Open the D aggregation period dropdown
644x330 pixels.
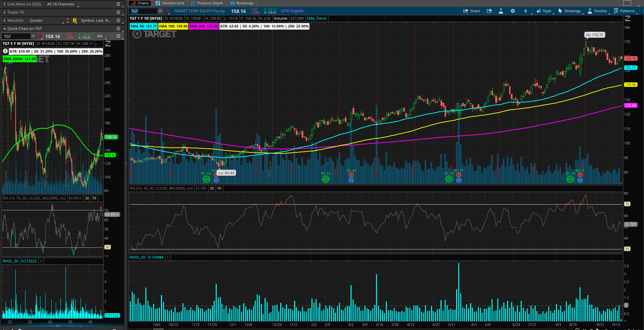pyautogui.click(x=525, y=11)
